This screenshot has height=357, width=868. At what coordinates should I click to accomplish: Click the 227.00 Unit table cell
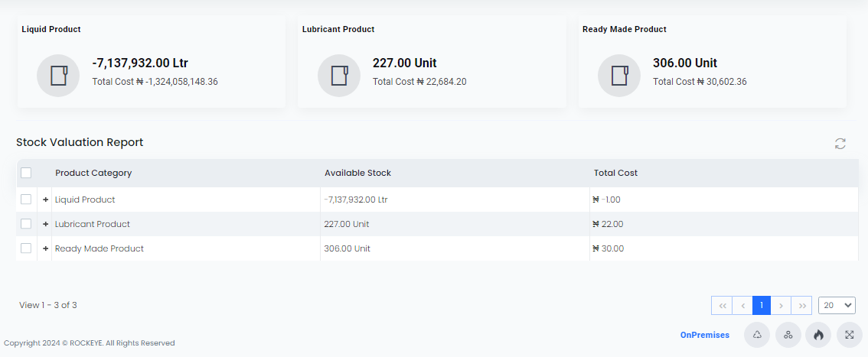coord(455,224)
